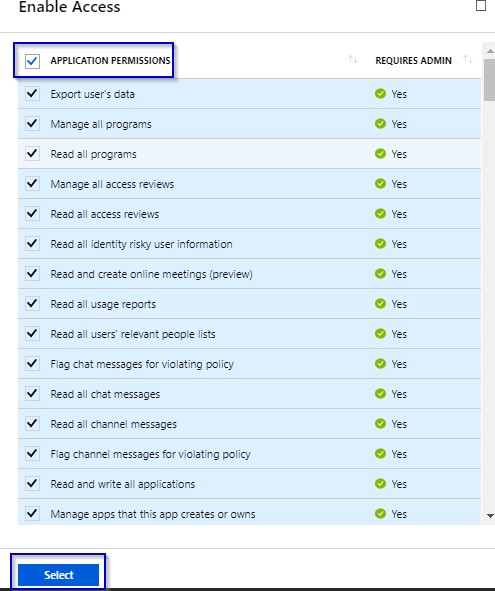The width and height of the screenshot is (495, 591).
Task: Uncheck Export user's data permission
Action: 32,93
